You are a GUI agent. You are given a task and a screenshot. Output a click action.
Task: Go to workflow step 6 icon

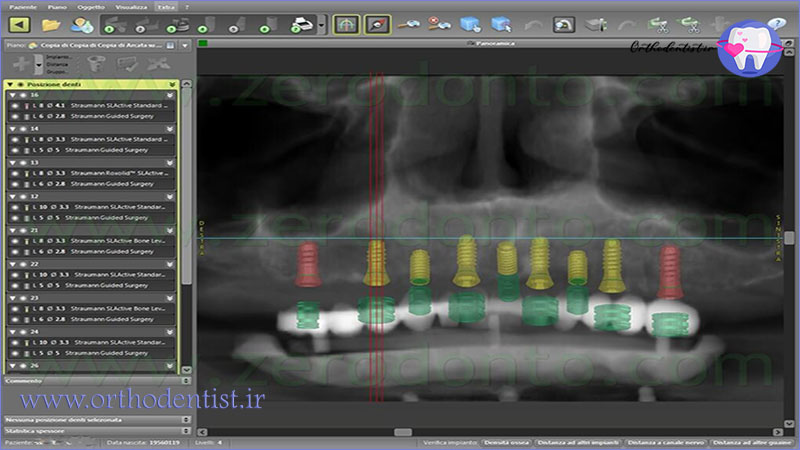tap(269, 25)
